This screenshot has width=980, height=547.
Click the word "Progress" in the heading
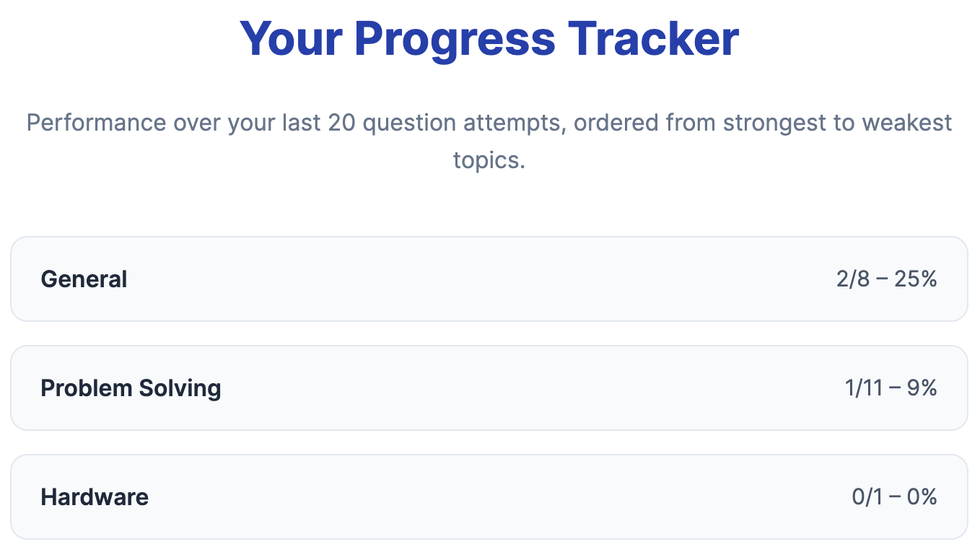[455, 40]
